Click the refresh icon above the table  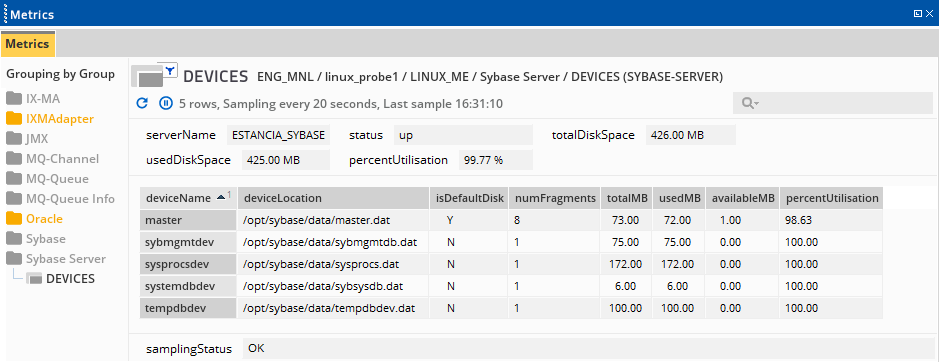(x=142, y=103)
